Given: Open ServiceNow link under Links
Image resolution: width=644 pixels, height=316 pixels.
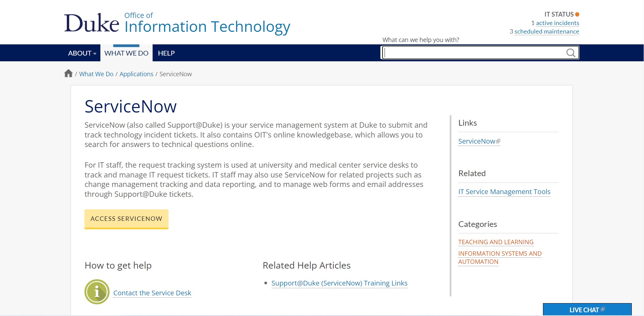Looking at the screenshot, I should [x=477, y=141].
